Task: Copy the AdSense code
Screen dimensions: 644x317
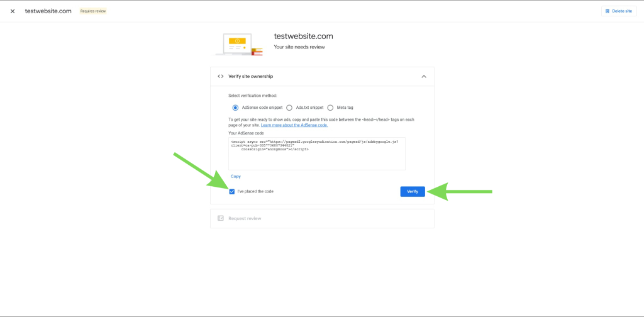Action: coord(236,176)
